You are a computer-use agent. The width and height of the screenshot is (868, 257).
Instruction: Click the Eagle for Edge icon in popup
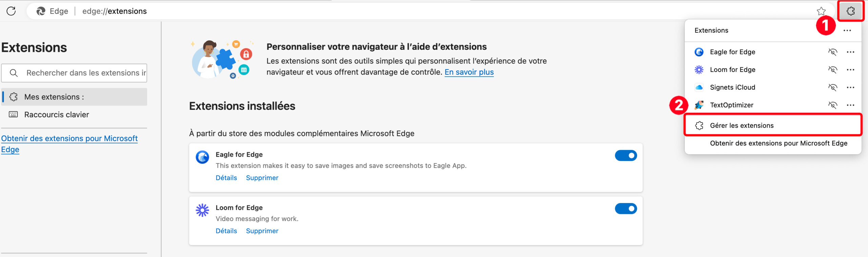coord(699,52)
